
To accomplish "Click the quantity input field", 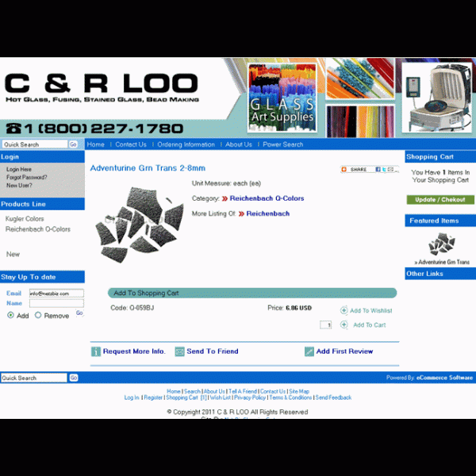I will pyautogui.click(x=325, y=324).
